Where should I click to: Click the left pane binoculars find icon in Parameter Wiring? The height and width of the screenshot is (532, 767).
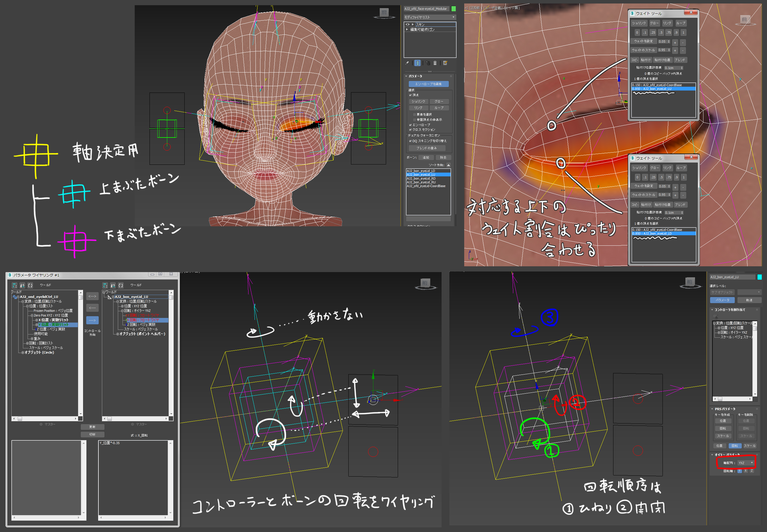(x=22, y=285)
